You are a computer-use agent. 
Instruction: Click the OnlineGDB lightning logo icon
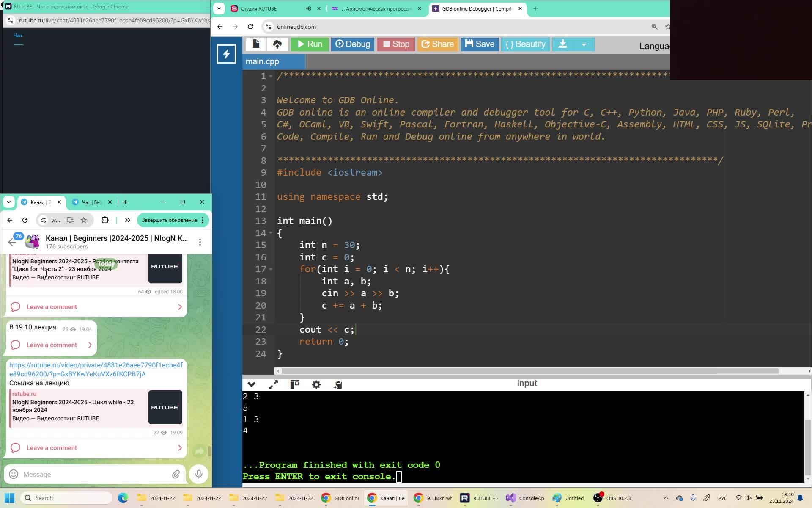[226, 54]
